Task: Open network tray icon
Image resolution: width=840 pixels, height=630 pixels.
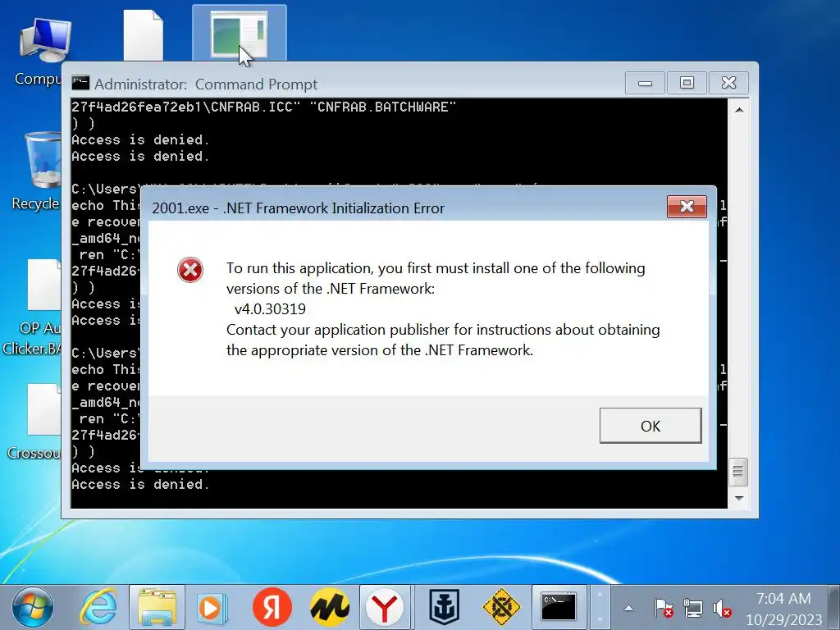Action: [692, 608]
